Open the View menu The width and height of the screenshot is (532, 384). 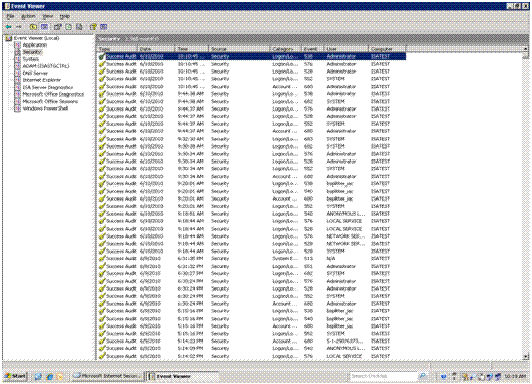pyautogui.click(x=48, y=16)
